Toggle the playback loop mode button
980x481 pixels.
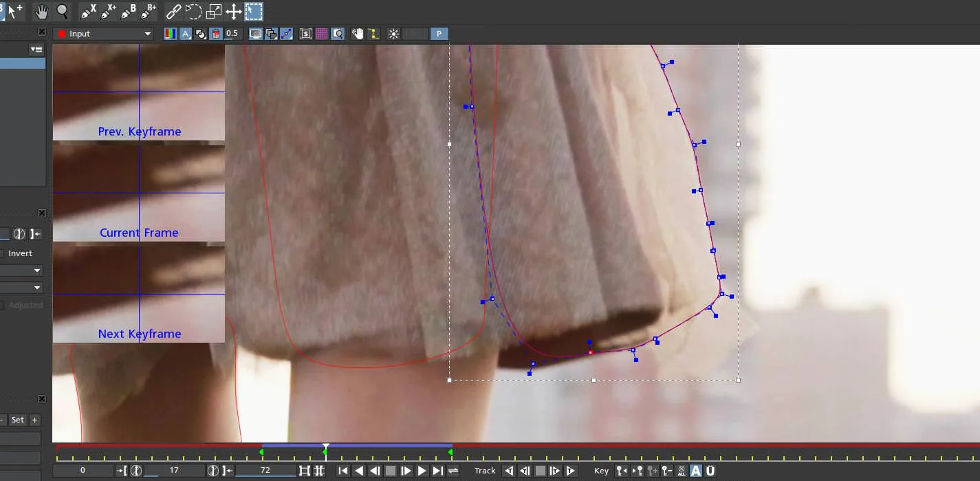[x=453, y=471]
